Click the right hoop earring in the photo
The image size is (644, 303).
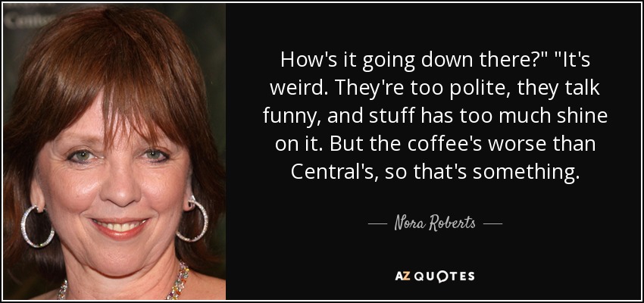click(192, 220)
